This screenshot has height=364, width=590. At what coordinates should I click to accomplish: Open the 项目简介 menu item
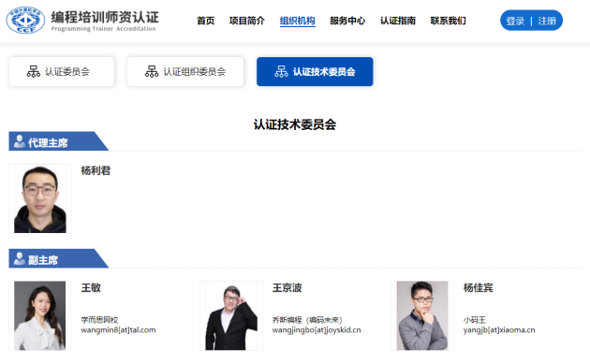pyautogui.click(x=247, y=21)
